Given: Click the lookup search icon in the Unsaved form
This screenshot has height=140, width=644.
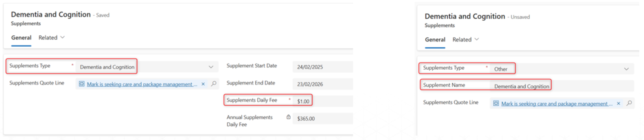Looking at the screenshot, I should (629, 103).
